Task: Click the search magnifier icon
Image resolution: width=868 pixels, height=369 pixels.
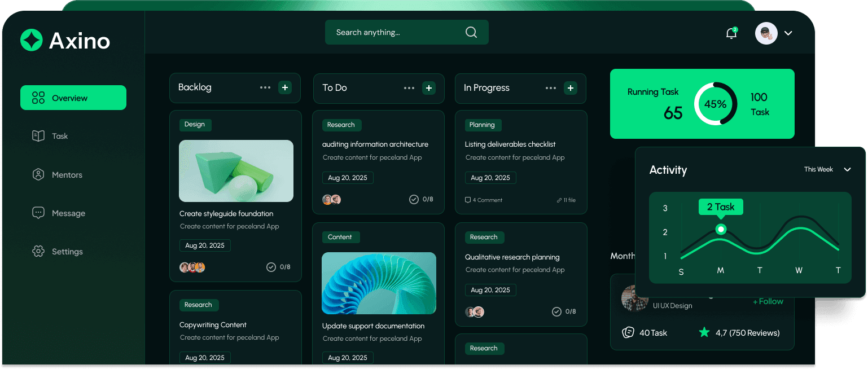Action: [471, 32]
